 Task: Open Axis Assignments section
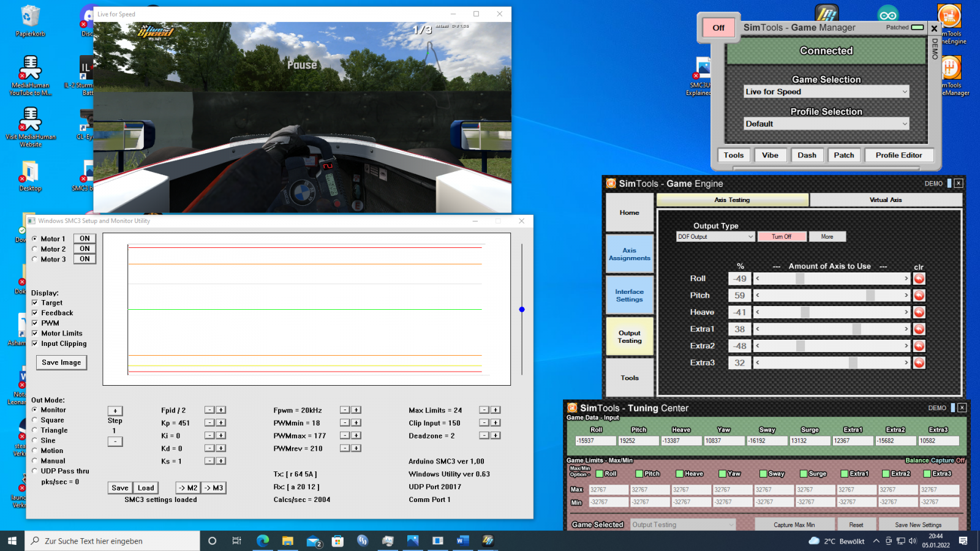coord(630,254)
